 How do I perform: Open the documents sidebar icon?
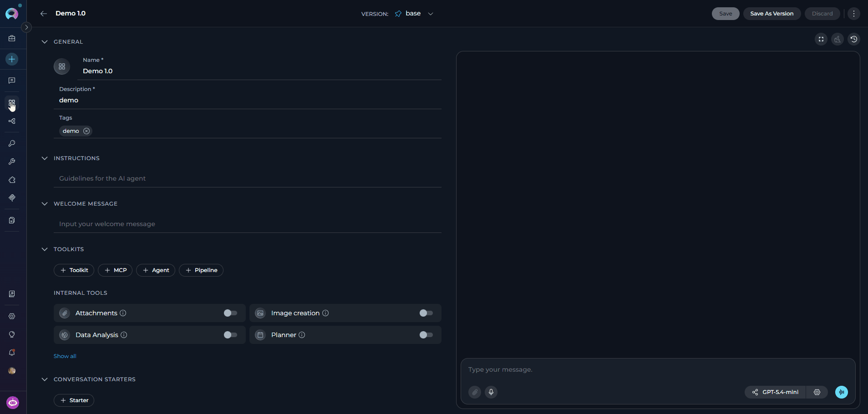(12, 220)
